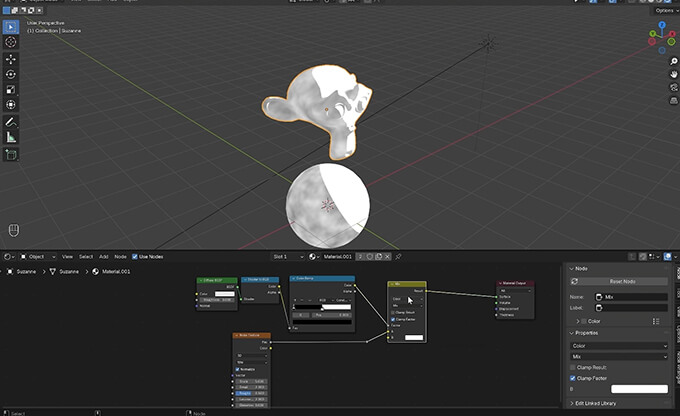Viewport: 680px width, 416px height.
Task: Click the node overlay icon in header
Action: 667,257
